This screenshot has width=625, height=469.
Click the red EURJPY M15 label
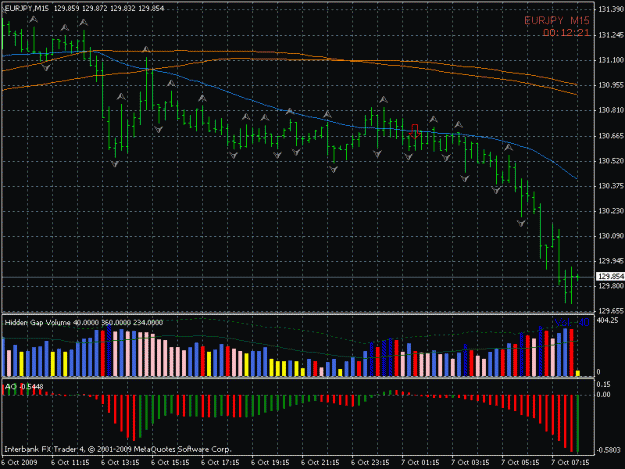[x=557, y=21]
